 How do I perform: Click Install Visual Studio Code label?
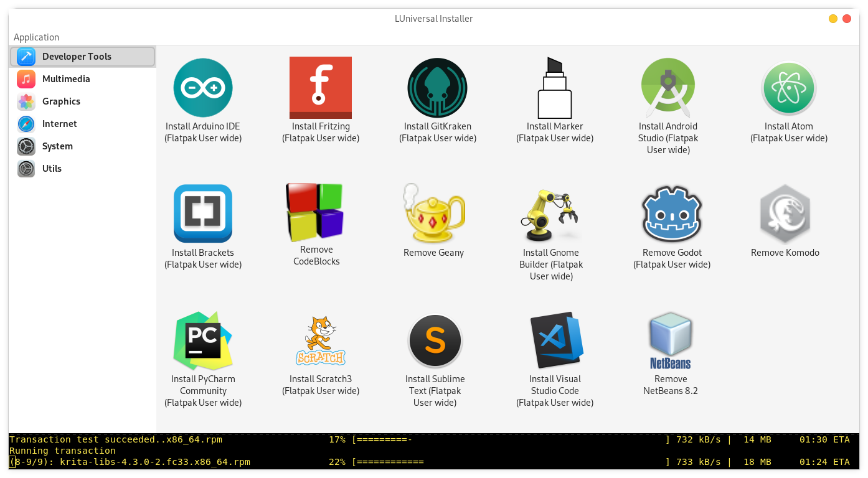[555, 390]
